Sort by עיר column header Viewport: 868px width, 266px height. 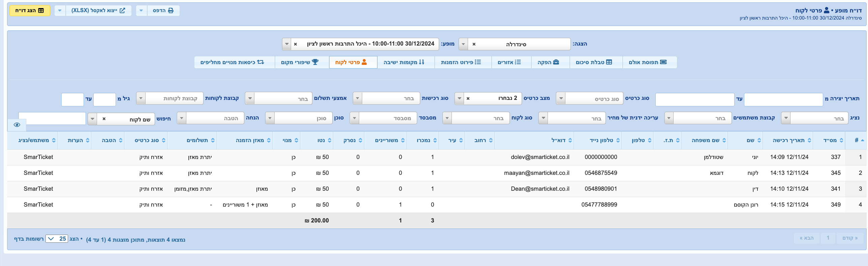coord(452,140)
